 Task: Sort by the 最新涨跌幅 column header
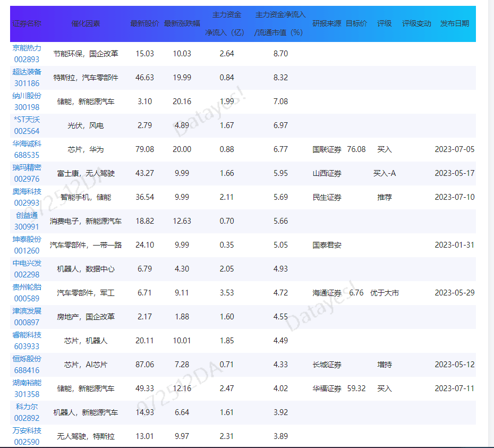[182, 23]
